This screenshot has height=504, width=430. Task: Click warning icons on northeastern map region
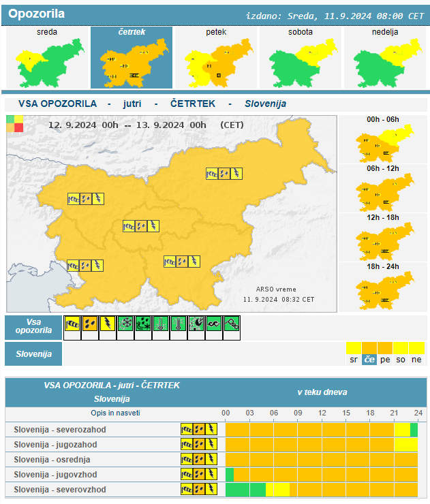point(224,174)
